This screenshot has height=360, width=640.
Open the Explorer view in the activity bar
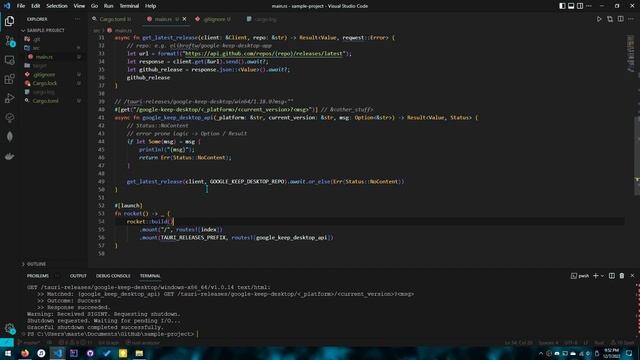tap(9, 21)
